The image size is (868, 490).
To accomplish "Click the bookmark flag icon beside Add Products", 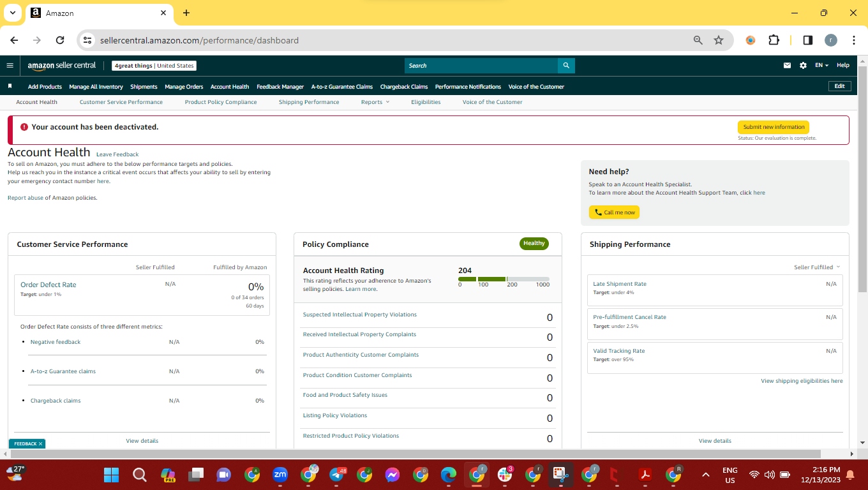I will coord(10,86).
